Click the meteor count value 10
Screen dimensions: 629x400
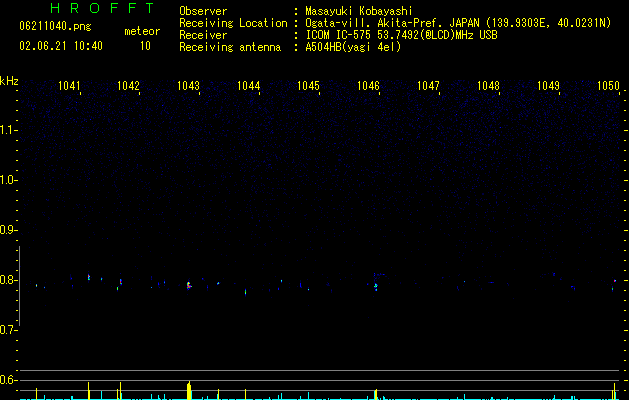click(x=145, y=46)
